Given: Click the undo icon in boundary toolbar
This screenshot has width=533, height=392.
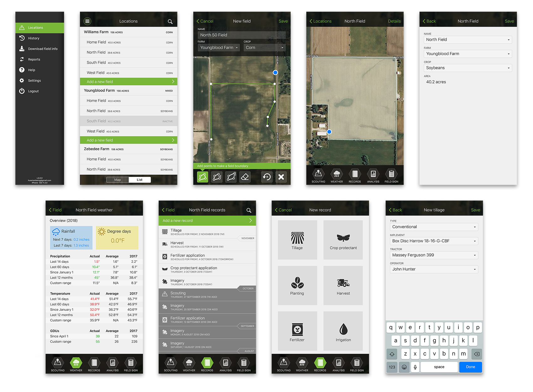Looking at the screenshot, I should click(267, 177).
